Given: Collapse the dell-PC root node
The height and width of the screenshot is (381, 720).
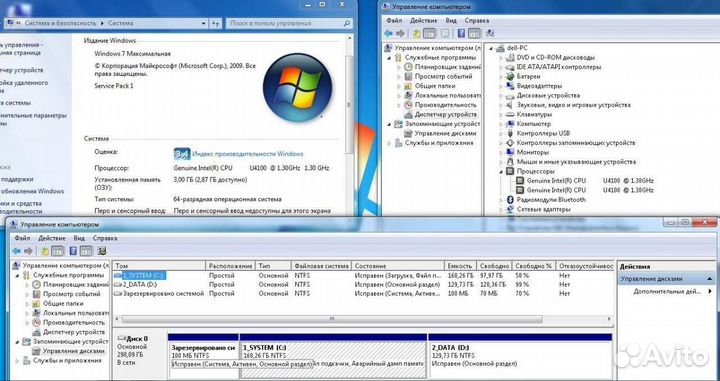Looking at the screenshot, I should [490, 48].
